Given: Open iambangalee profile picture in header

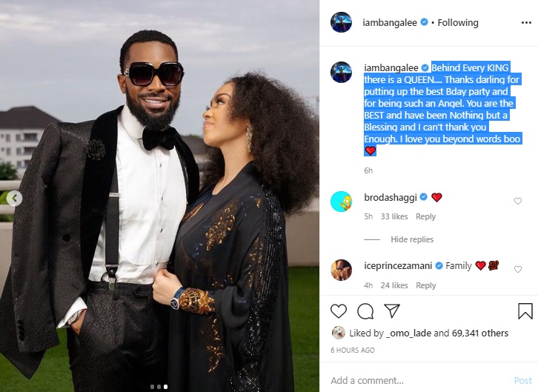Looking at the screenshot, I should click(341, 22).
